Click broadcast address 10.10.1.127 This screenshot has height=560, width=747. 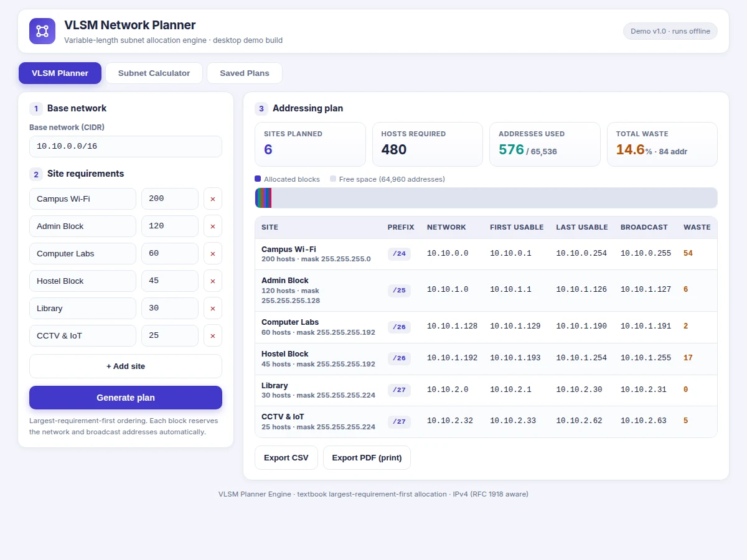[x=646, y=289]
